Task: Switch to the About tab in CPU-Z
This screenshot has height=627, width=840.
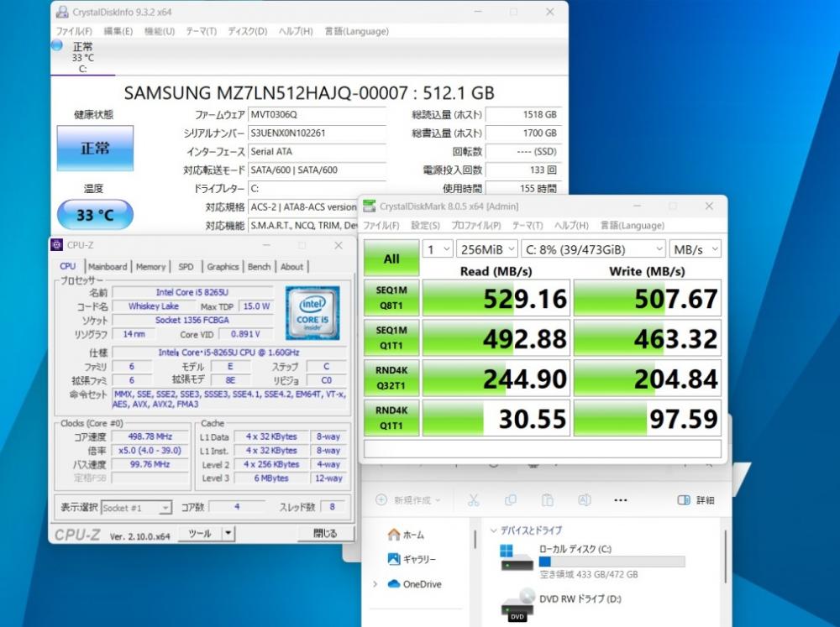Action: (x=292, y=266)
